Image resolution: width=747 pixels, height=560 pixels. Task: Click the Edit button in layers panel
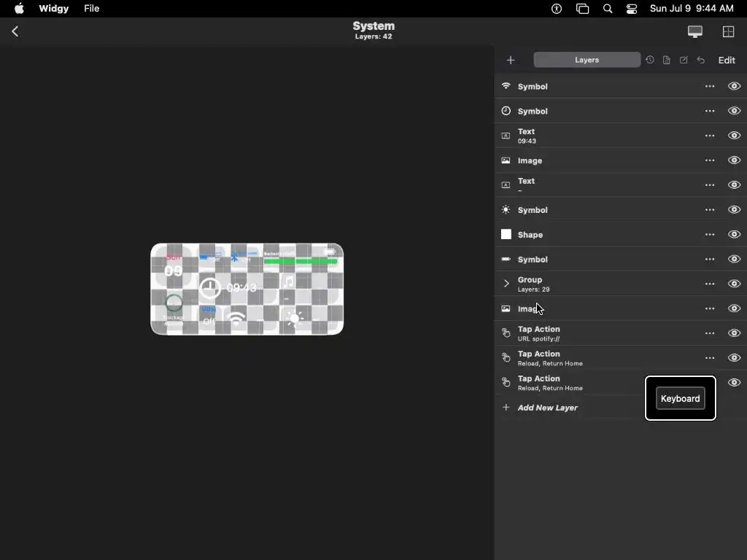(x=727, y=60)
